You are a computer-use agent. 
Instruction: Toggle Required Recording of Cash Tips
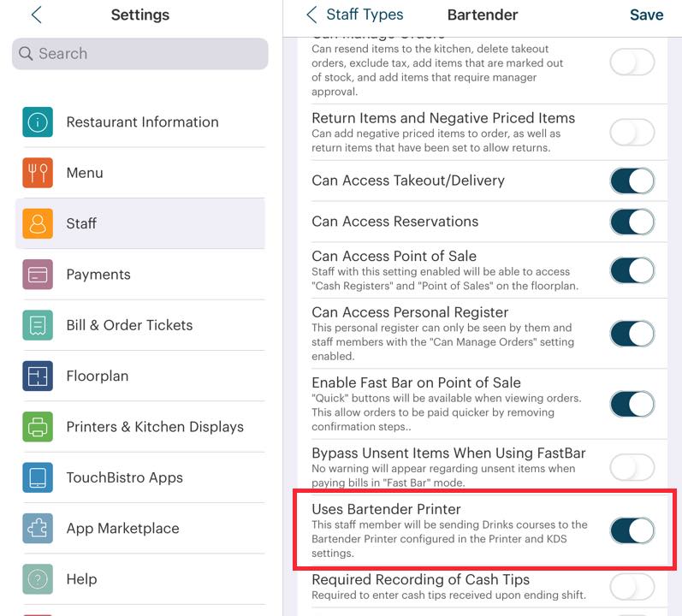pos(632,586)
